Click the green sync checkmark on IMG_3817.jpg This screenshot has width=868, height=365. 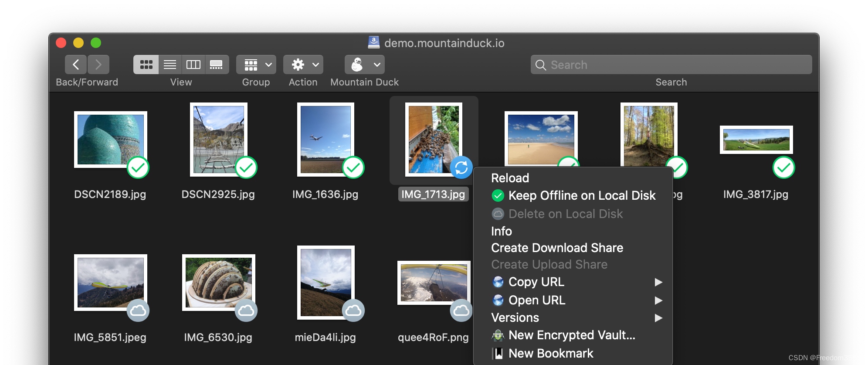point(784,167)
